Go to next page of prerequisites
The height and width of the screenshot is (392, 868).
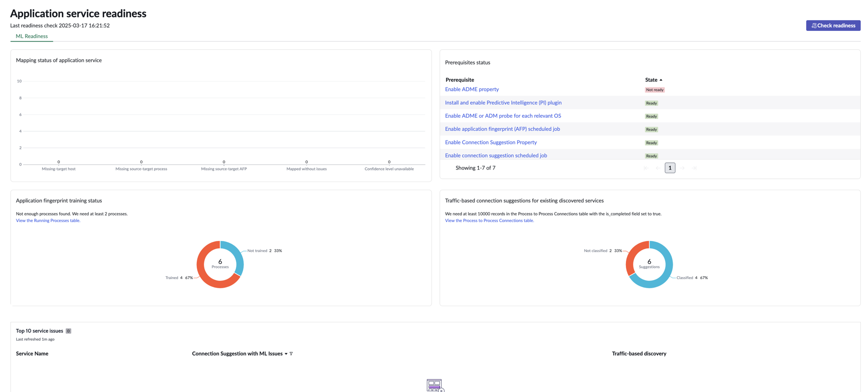coord(682,168)
